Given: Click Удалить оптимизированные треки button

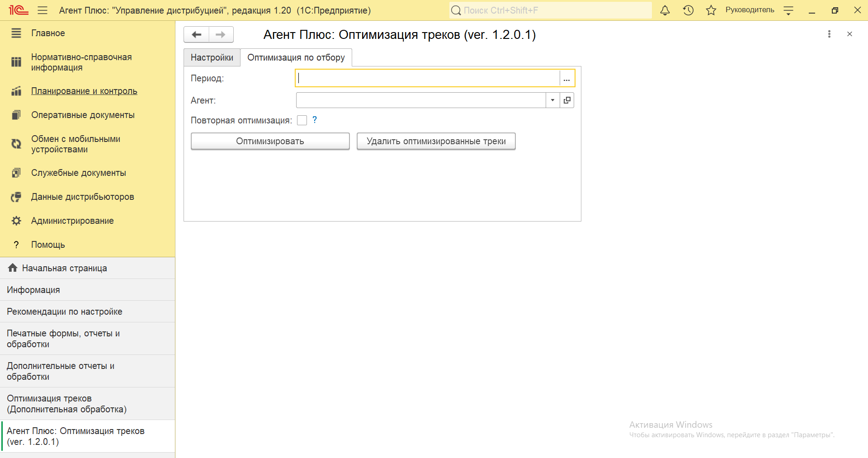Looking at the screenshot, I should point(436,141).
